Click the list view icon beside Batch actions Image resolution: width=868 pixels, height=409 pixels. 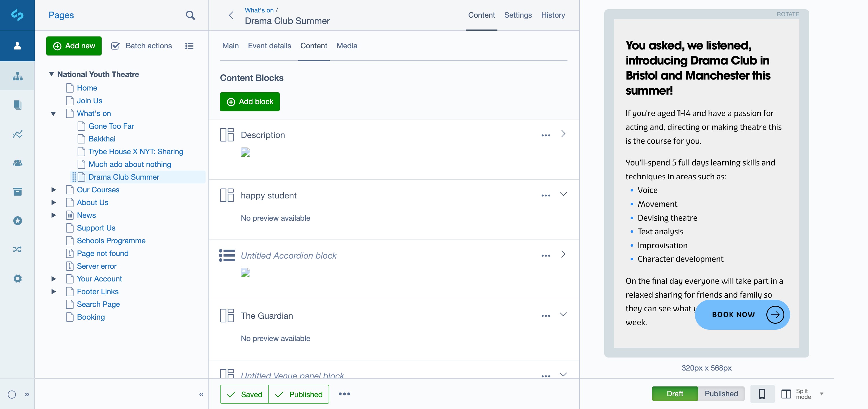(x=189, y=46)
